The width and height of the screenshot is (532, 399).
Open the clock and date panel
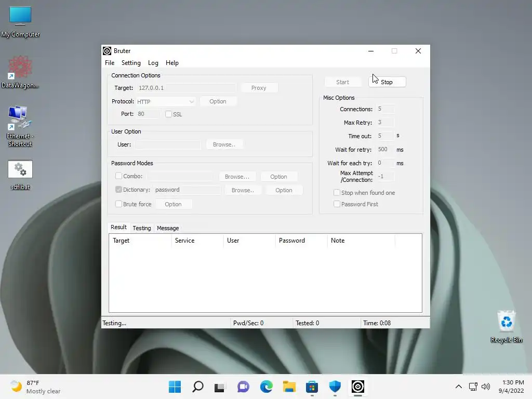click(511, 387)
